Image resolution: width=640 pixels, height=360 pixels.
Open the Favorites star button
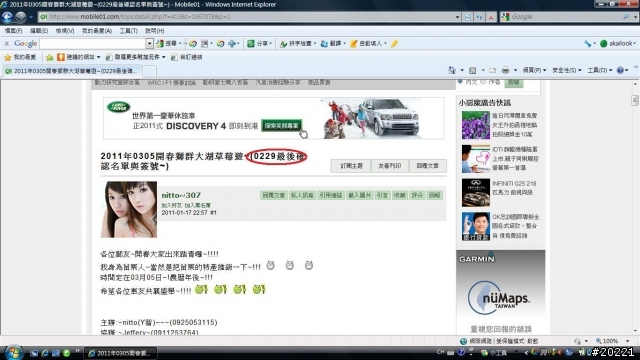pyautogui.click(x=20, y=57)
